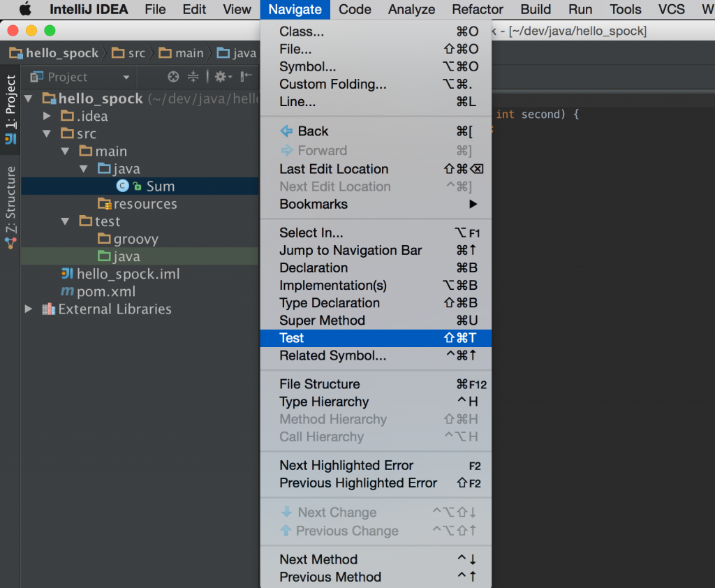Open the Bookmarks submenu

point(376,204)
